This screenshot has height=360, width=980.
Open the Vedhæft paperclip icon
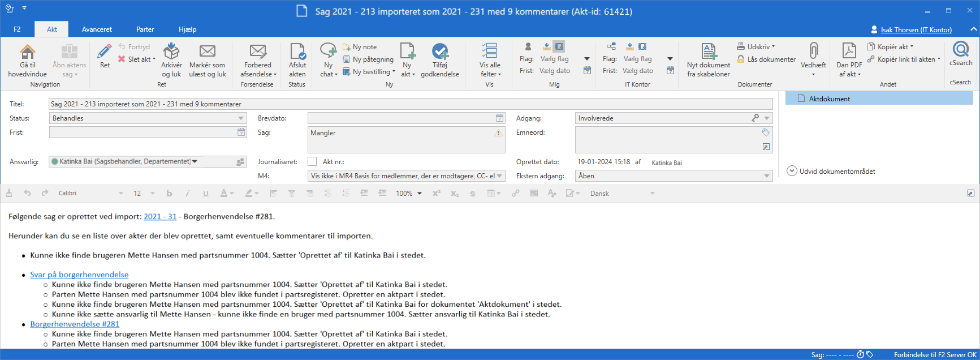pyautogui.click(x=813, y=52)
